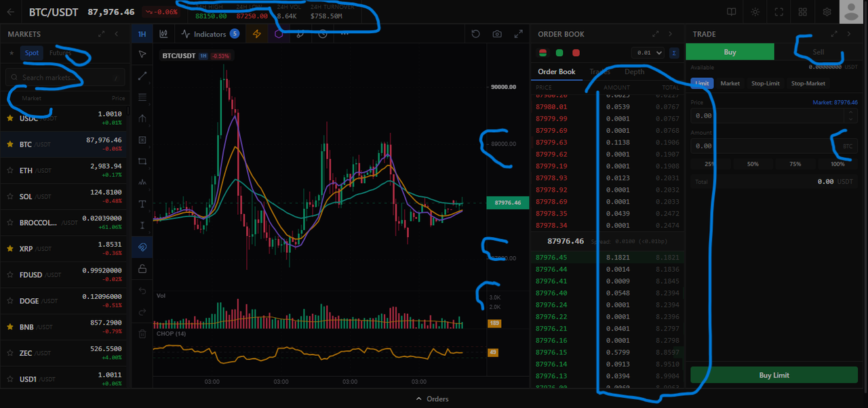868x408 pixels.
Task: Click the purple hexagon icon
Action: [x=279, y=34]
